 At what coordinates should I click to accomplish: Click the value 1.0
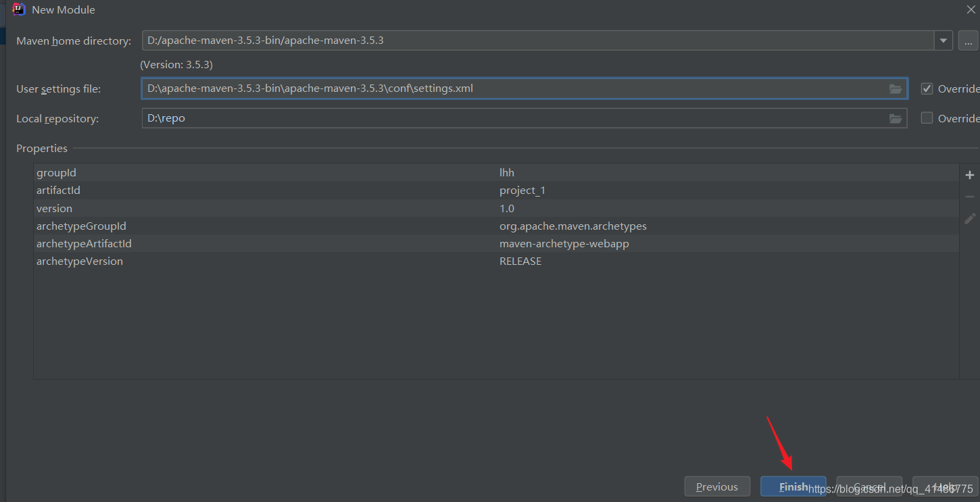click(x=507, y=208)
